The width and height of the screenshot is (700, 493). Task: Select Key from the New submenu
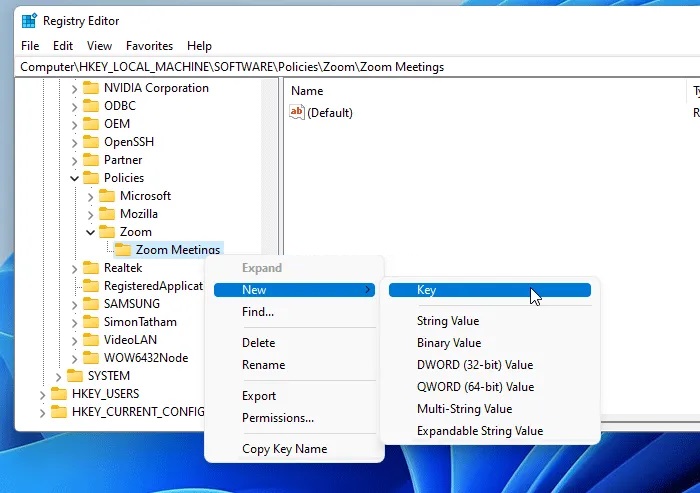[x=490, y=290]
